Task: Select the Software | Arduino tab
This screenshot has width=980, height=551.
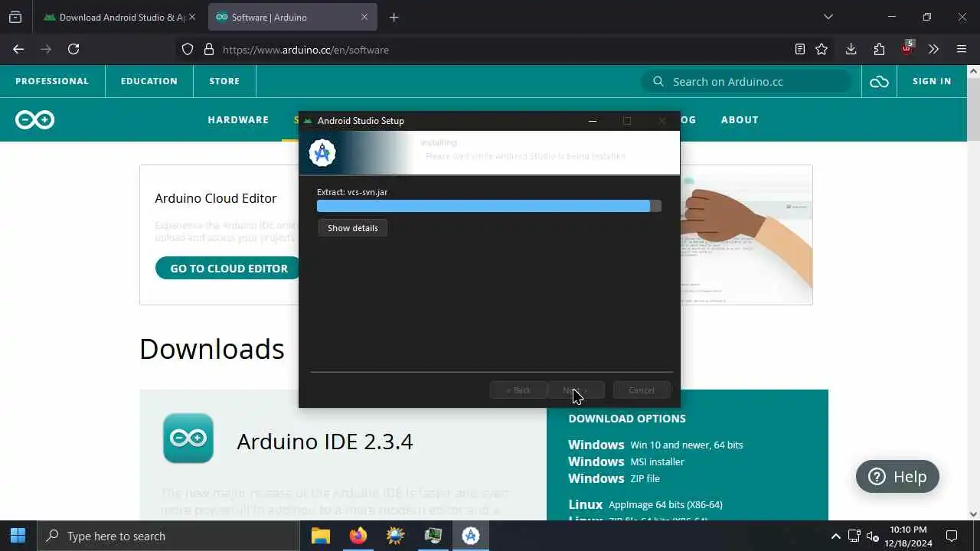Action: point(291,17)
